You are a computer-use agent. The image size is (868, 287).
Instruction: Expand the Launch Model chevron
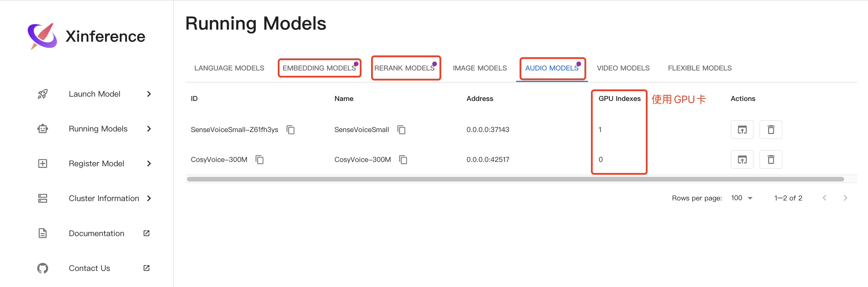click(x=149, y=94)
